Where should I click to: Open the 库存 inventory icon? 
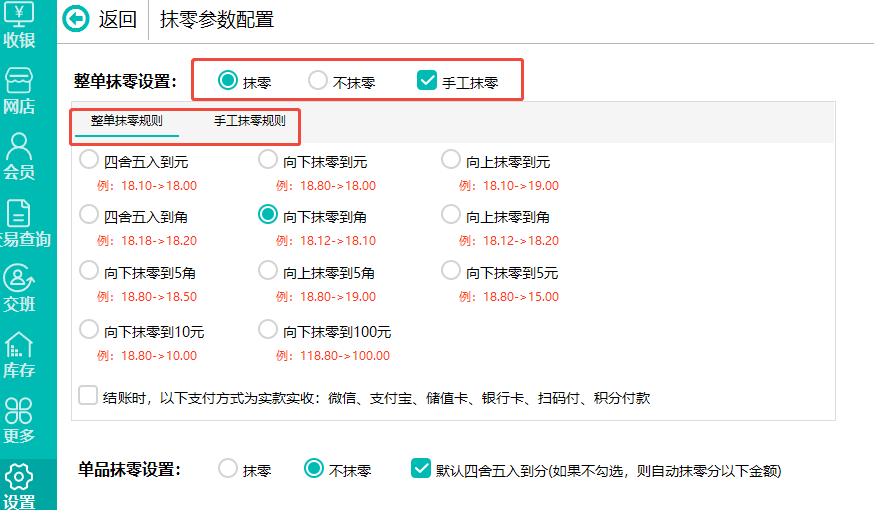[x=20, y=353]
